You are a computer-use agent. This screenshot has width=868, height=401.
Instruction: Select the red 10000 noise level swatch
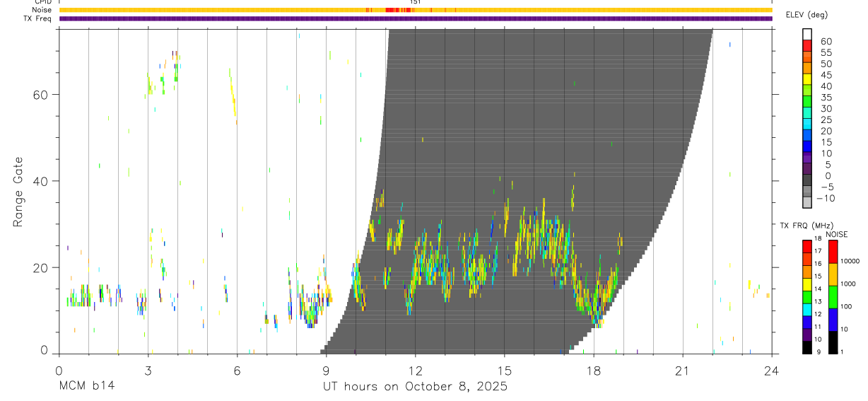pos(833,251)
